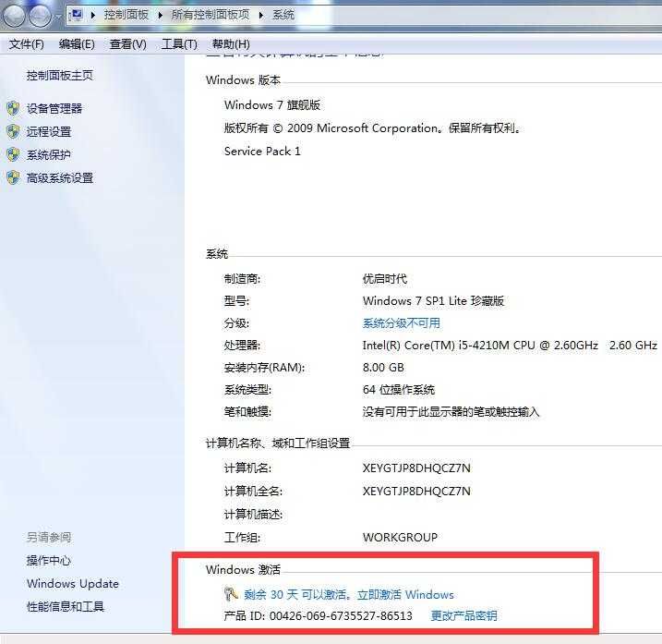The height and width of the screenshot is (644, 662).
Task: Select 所有控制面板项 in the breadcrumb
Action: coord(211,15)
